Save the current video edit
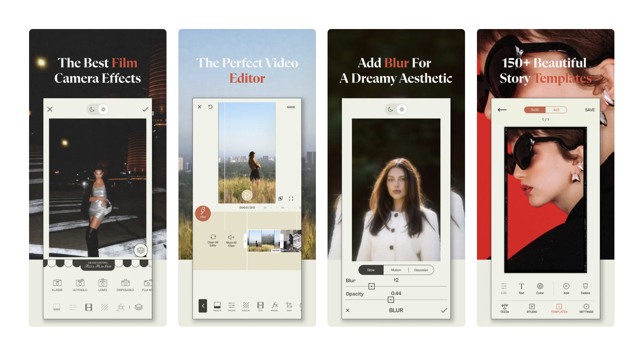 290,106
